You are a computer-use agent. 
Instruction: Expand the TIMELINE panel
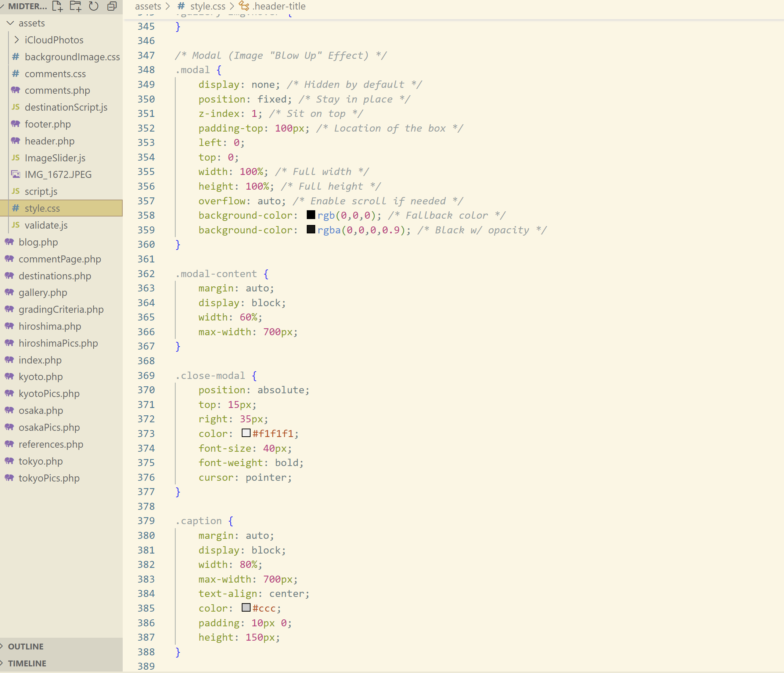[27, 663]
